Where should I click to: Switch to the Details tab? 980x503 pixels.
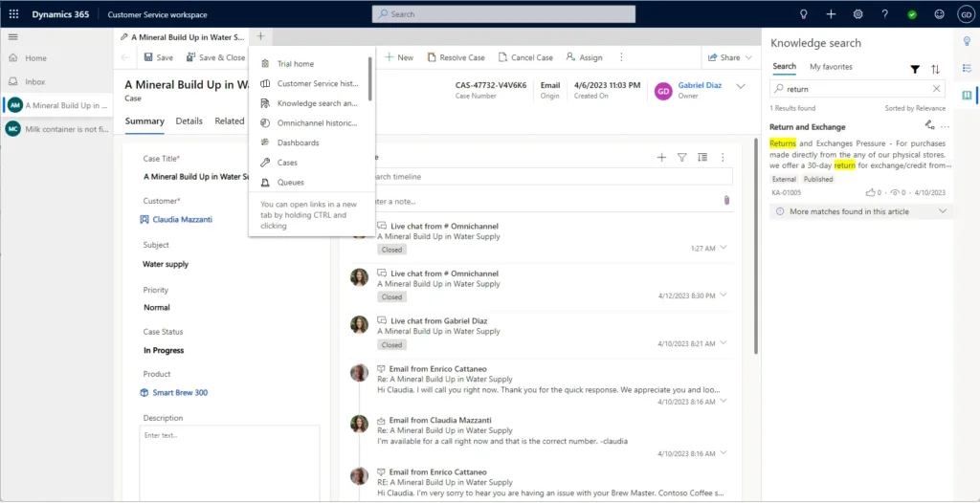189,121
